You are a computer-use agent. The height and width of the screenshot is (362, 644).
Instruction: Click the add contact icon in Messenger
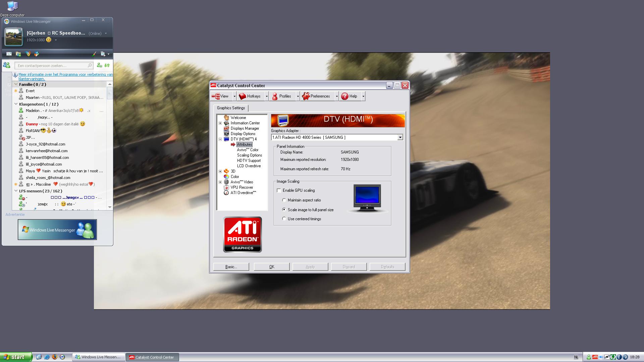coord(99,65)
